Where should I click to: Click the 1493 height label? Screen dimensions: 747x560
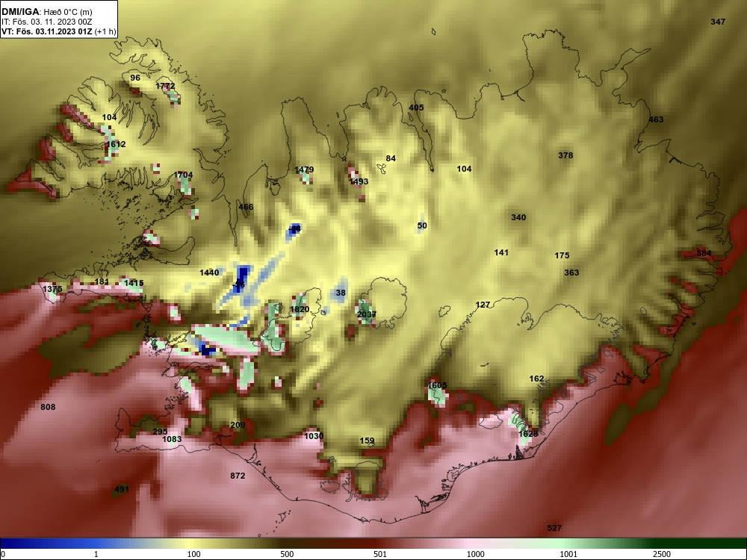(359, 182)
